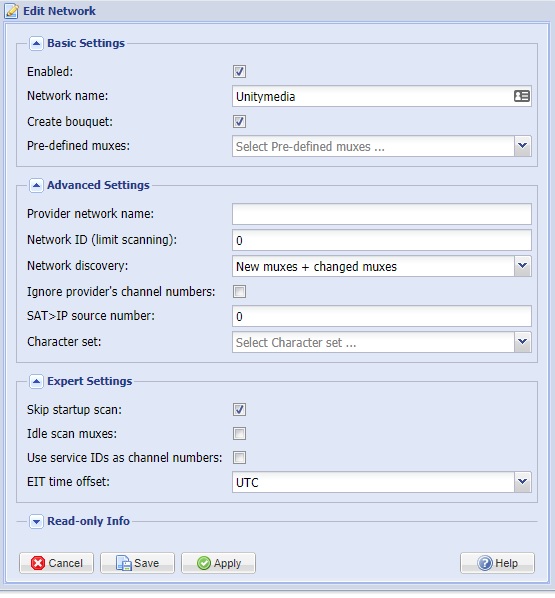555x598 pixels.
Task: Click the Save button
Action: tap(137, 563)
